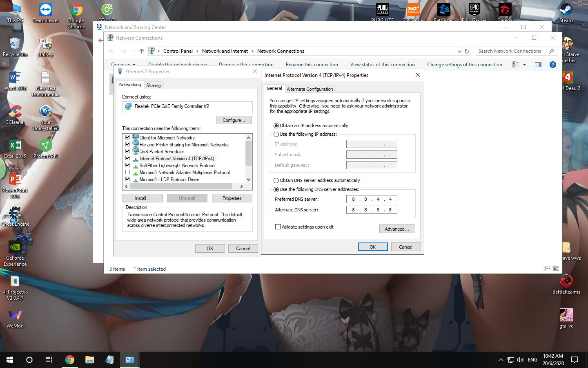Launch Steam desktop shortcut
The image size is (588, 368).
566,13
